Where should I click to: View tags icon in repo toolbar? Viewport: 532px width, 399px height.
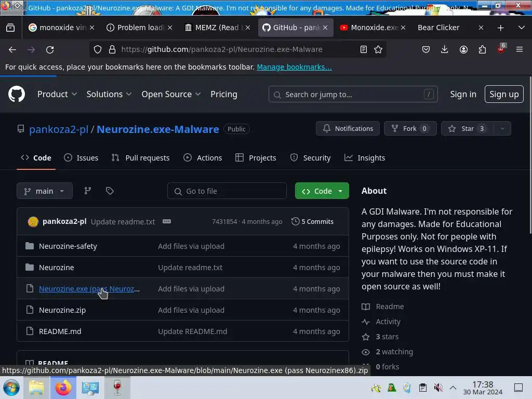(110, 191)
